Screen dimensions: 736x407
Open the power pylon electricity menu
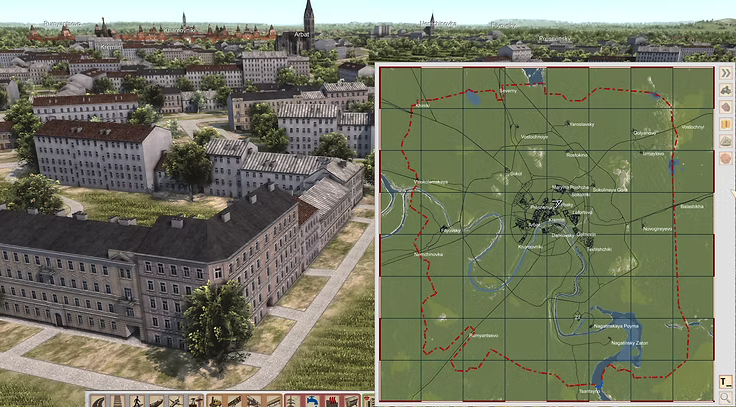click(x=293, y=401)
